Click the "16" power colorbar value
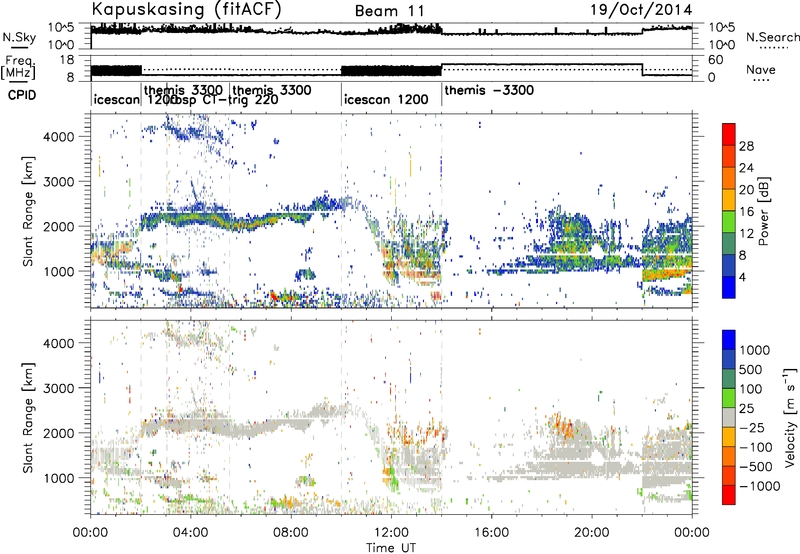The height and width of the screenshot is (554, 800). (746, 212)
